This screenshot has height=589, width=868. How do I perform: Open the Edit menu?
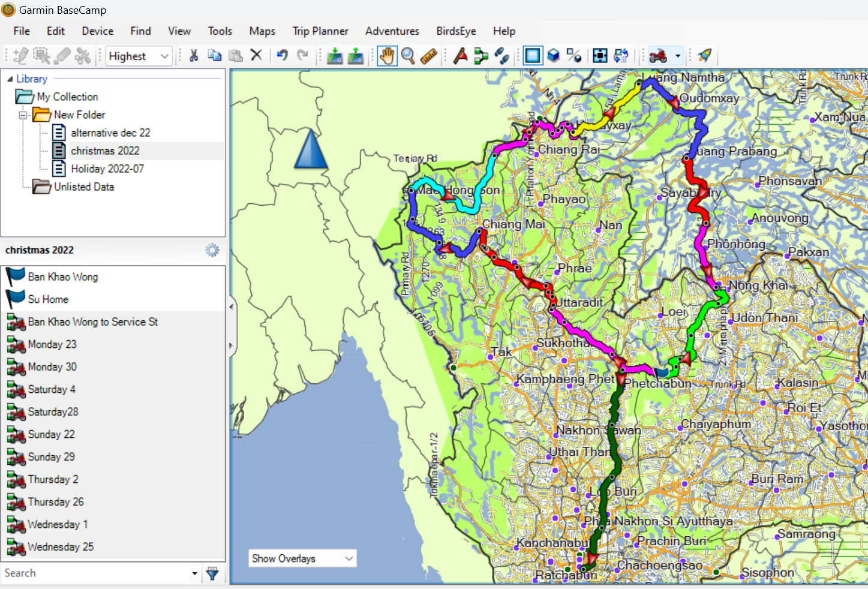(x=56, y=31)
